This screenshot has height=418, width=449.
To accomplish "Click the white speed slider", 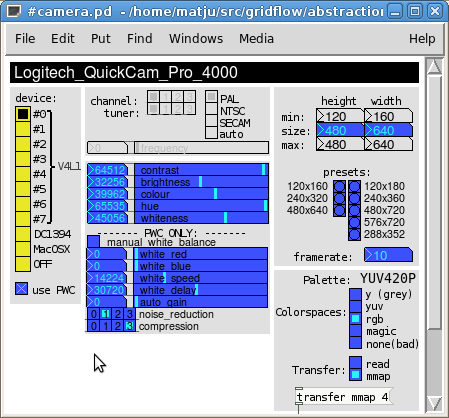I will 201,278.
